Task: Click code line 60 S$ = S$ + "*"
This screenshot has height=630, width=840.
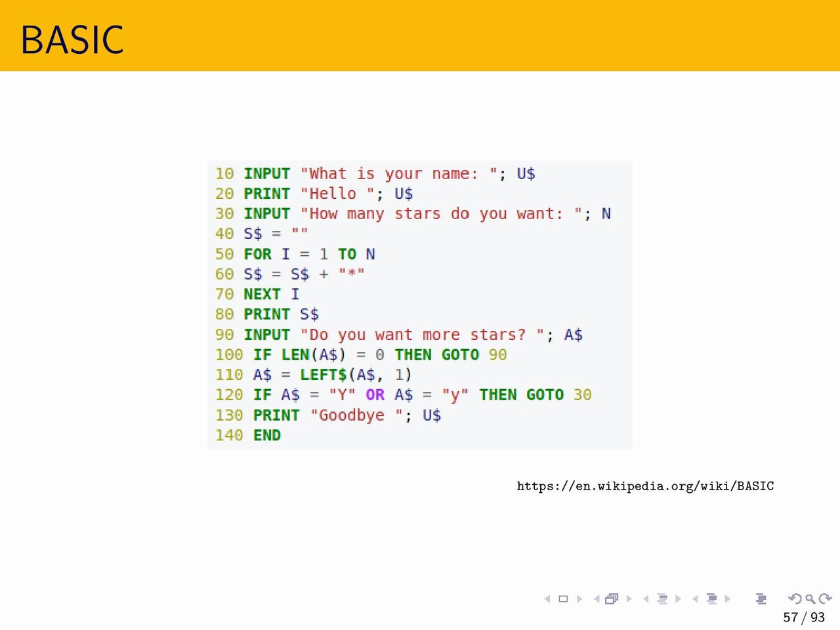Action: tap(289, 274)
